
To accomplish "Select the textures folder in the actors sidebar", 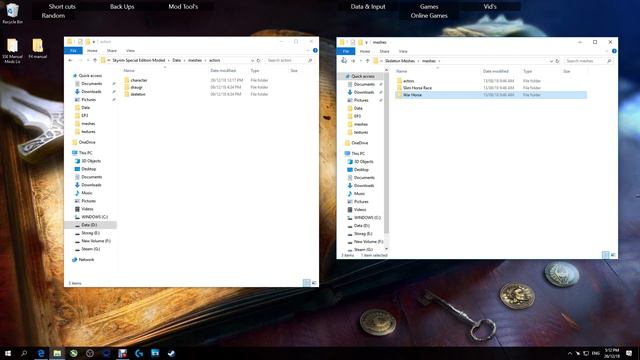I will pos(88,131).
